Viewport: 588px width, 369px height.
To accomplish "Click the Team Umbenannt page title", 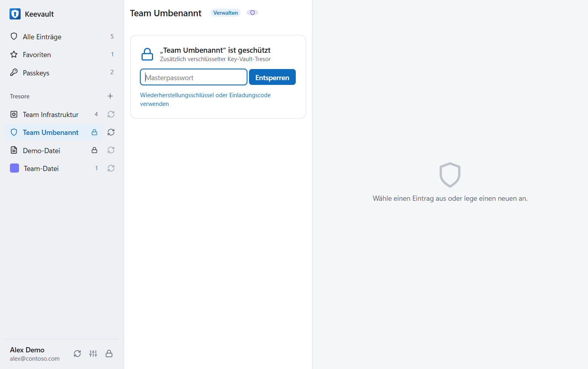I will [166, 13].
